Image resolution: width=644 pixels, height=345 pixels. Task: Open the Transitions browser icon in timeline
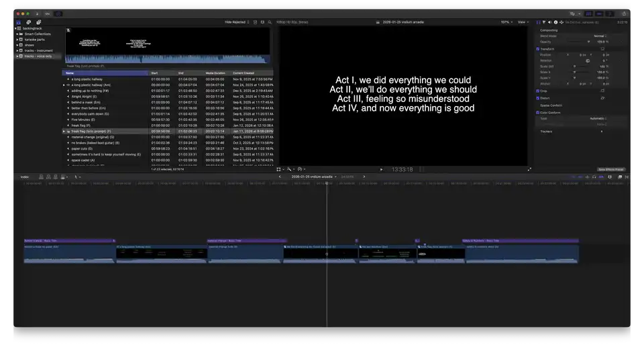pos(627,177)
